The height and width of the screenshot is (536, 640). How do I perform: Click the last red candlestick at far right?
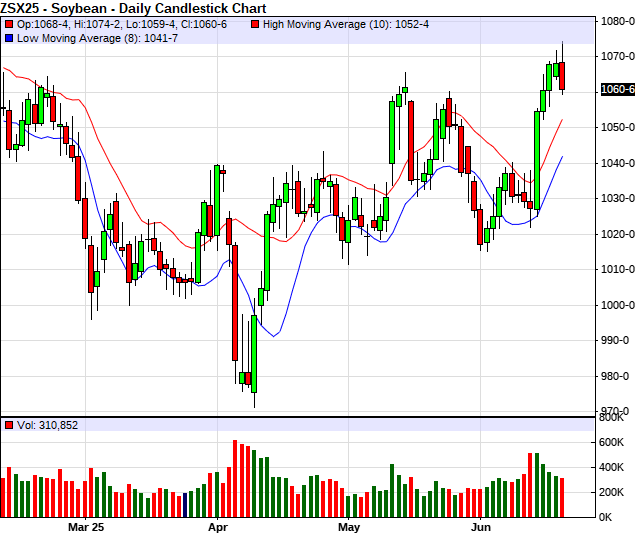(x=562, y=76)
